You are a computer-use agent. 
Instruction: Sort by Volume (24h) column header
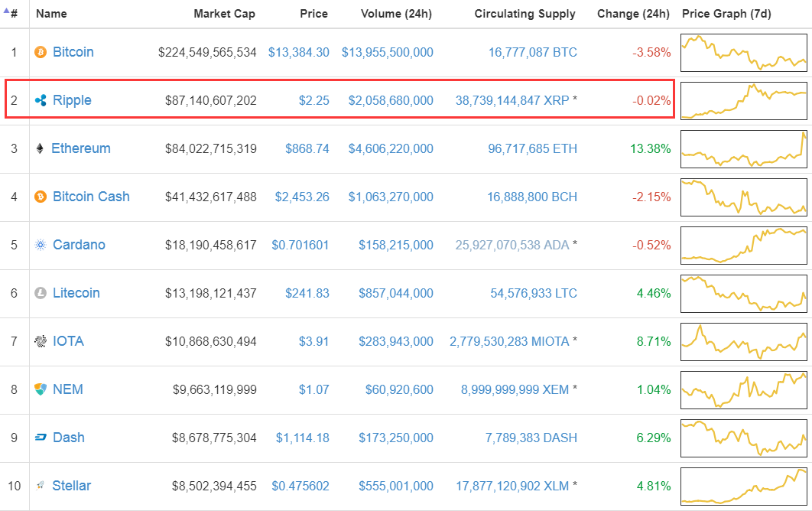coord(396,14)
